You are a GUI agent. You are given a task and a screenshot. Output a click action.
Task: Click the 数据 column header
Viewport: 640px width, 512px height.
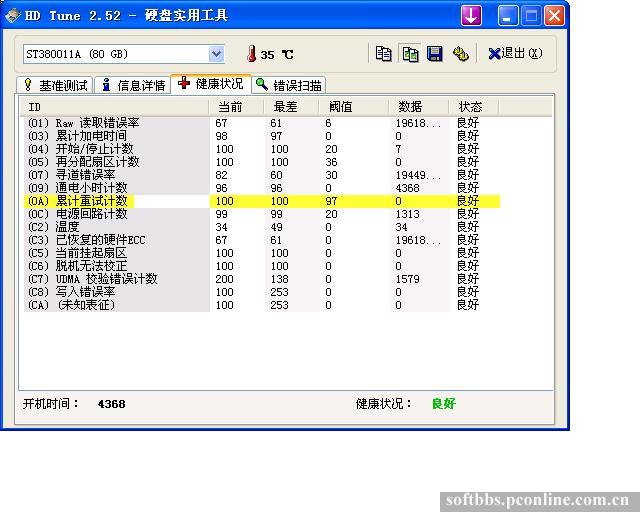point(418,107)
